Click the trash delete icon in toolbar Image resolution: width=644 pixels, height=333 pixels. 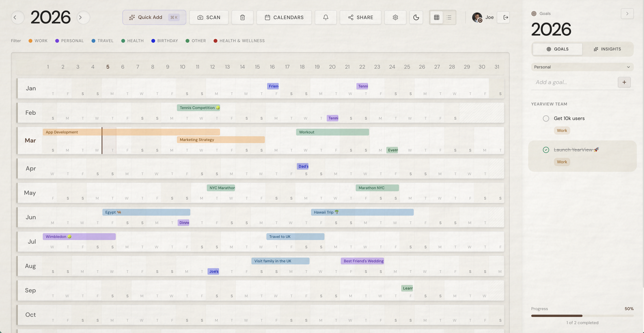coord(242,17)
